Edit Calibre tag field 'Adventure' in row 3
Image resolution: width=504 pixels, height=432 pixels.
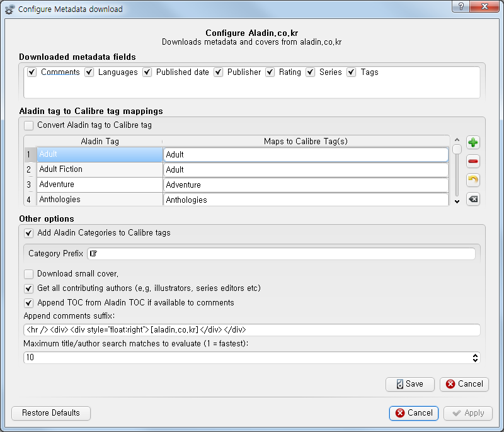306,185
